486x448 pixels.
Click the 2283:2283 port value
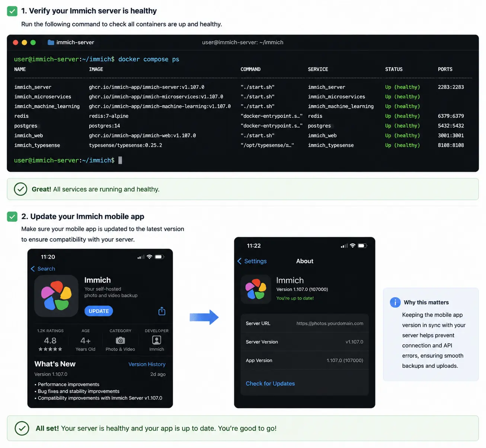tap(451, 87)
